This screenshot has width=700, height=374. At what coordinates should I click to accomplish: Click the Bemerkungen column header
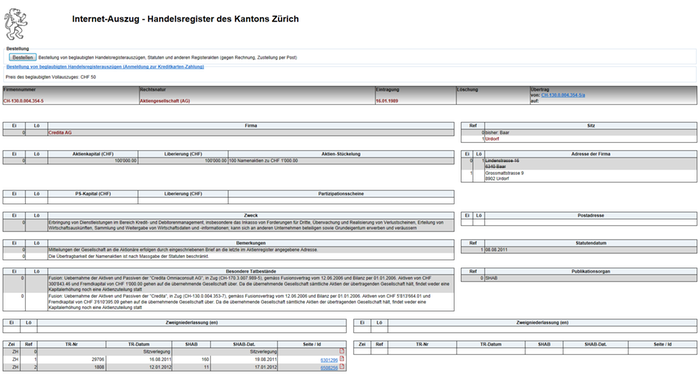[x=251, y=243]
